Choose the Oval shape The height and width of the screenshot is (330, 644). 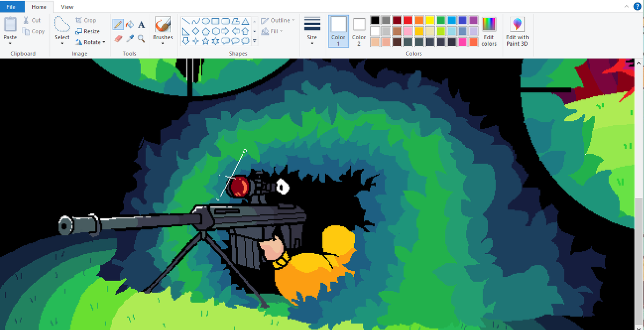coord(206,21)
